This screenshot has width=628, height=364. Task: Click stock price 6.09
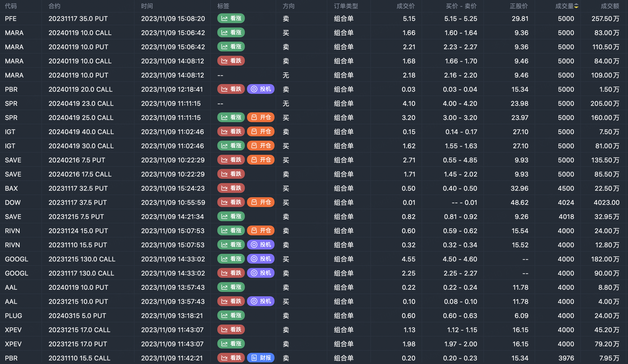pos(521,316)
